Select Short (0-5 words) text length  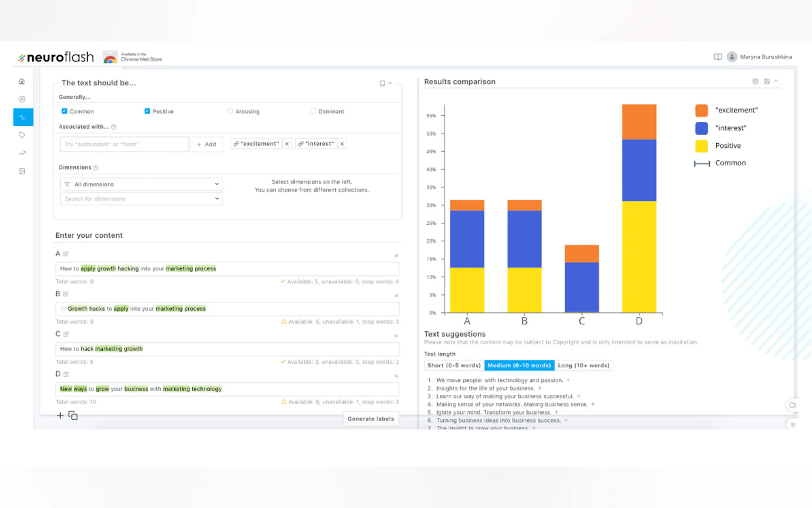[x=454, y=365]
